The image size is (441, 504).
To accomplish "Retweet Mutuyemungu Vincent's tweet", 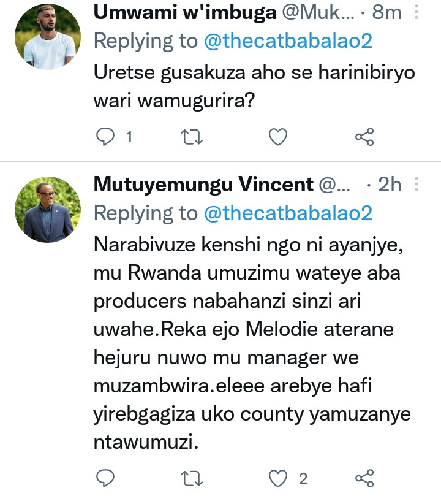I will [x=193, y=478].
